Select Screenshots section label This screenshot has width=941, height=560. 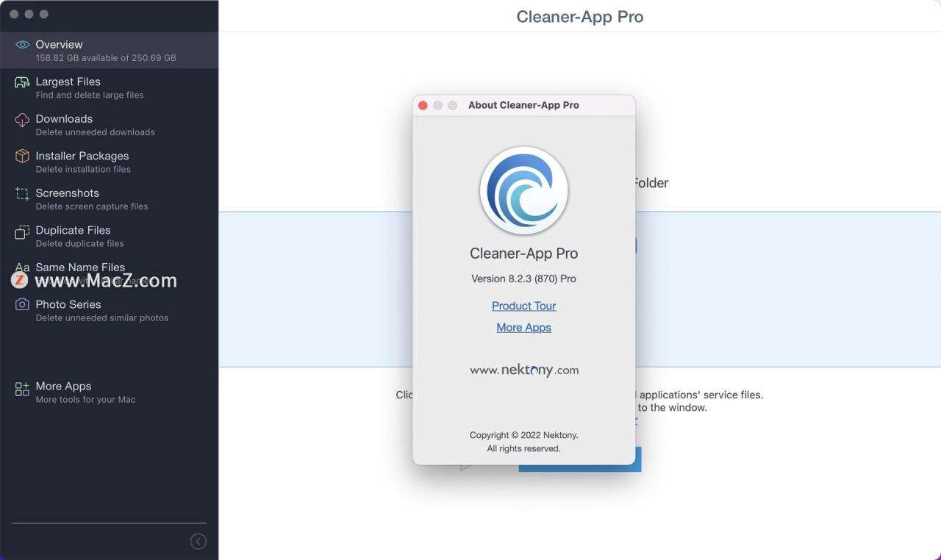pyautogui.click(x=67, y=193)
